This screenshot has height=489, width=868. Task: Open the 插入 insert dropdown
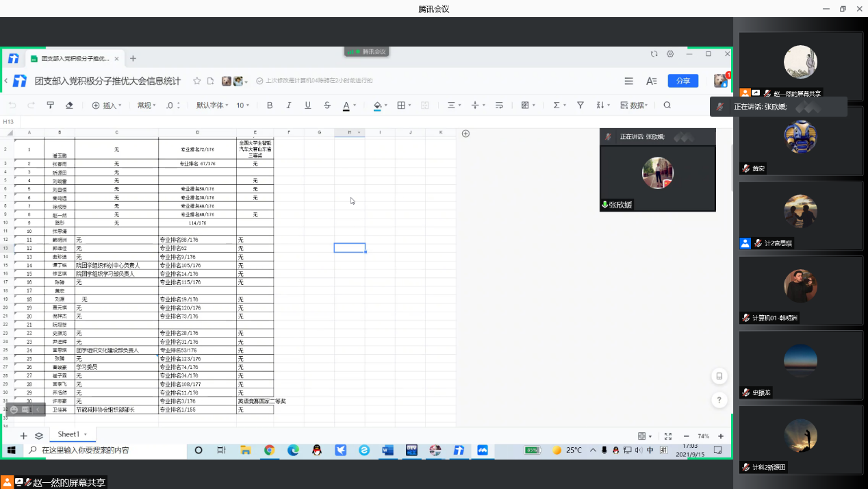tap(107, 105)
